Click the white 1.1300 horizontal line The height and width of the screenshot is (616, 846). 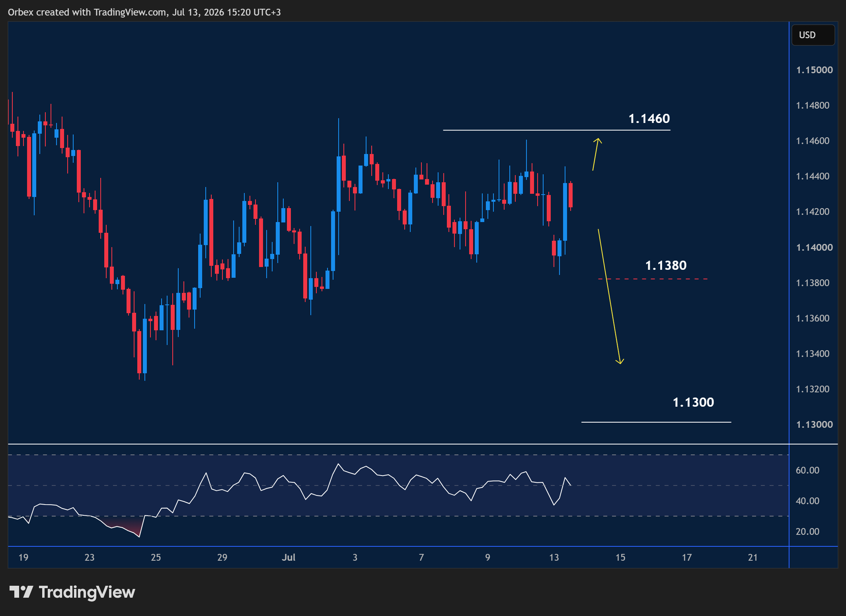coord(656,422)
